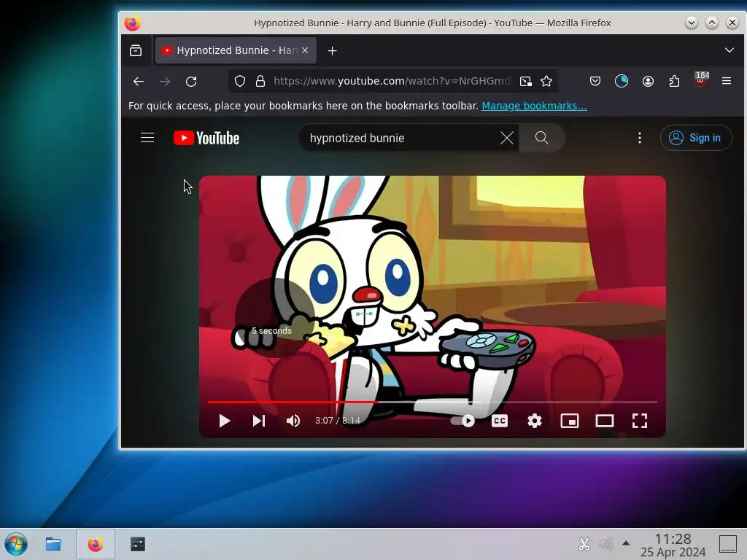This screenshot has width=747, height=560.
Task: Select the Hypnotized Bunnie tab
Action: (236, 50)
